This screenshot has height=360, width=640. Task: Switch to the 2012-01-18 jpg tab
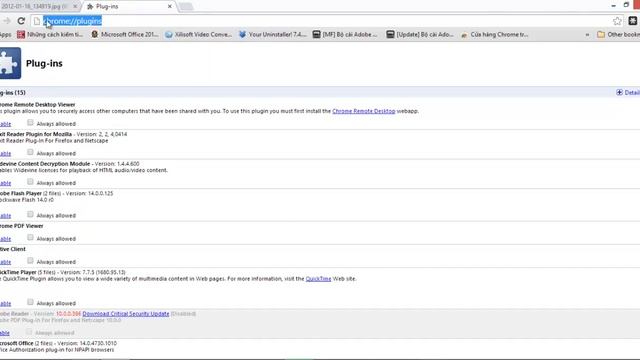(x=34, y=7)
